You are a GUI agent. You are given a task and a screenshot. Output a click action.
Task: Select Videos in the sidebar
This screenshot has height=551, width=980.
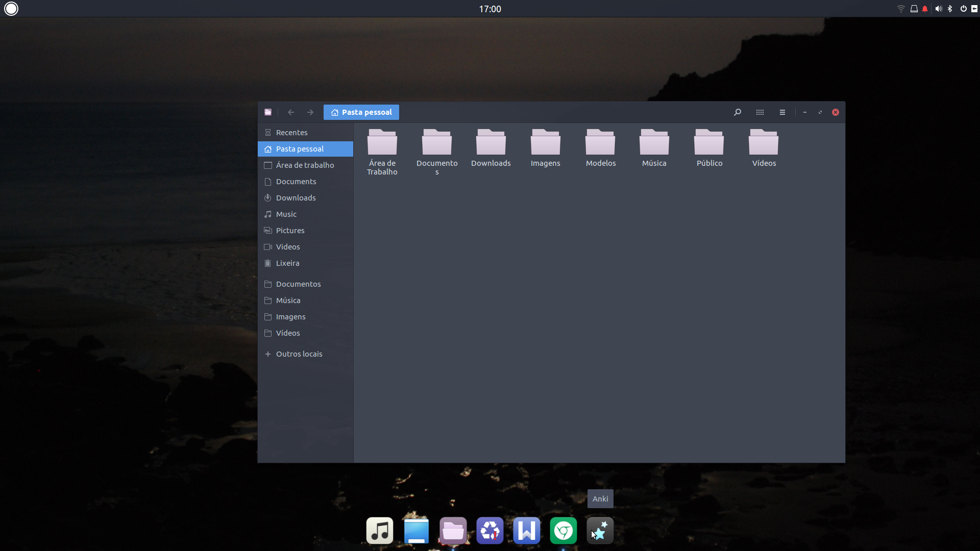305,247
